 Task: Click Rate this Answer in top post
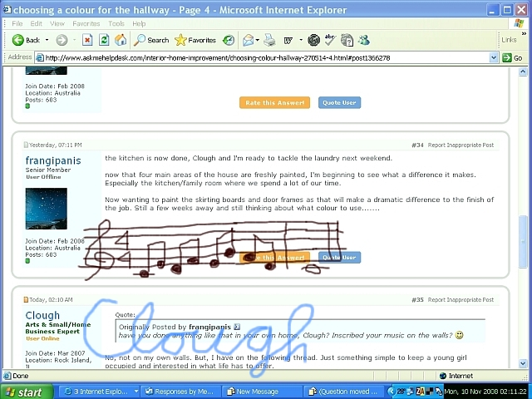click(x=274, y=102)
